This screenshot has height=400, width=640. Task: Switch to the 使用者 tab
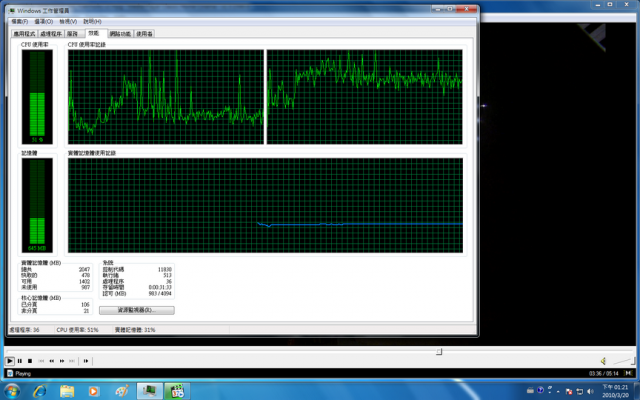pyautogui.click(x=144, y=34)
